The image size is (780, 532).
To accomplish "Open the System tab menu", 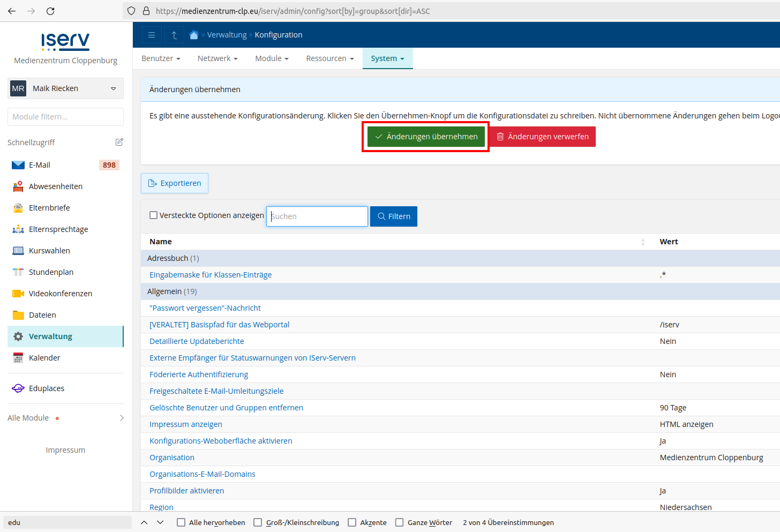I will pyautogui.click(x=387, y=58).
